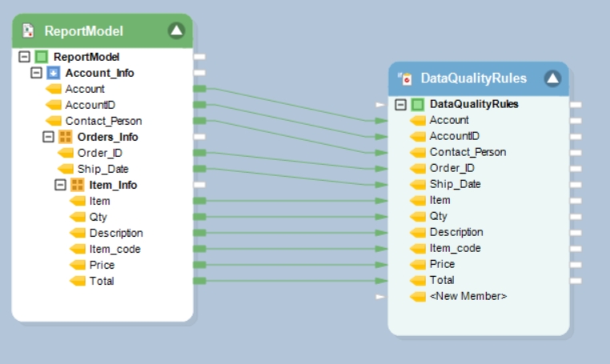The width and height of the screenshot is (610, 364).
Task: Click the Account_Info node icon
Action: tap(54, 73)
